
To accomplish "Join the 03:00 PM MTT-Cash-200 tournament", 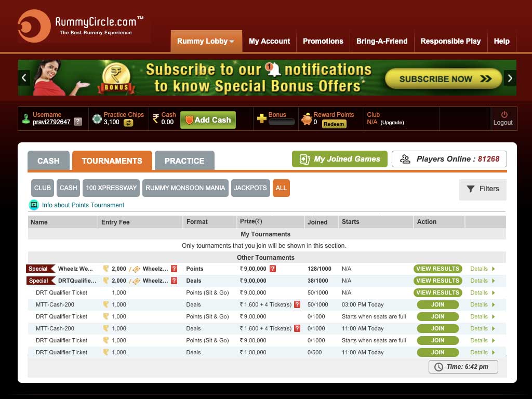I will (437, 304).
